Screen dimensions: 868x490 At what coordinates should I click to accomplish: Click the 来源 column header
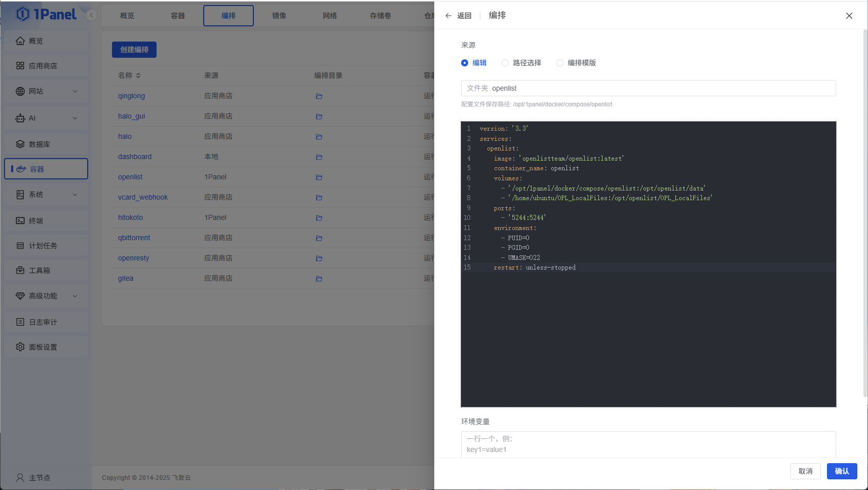tap(211, 76)
